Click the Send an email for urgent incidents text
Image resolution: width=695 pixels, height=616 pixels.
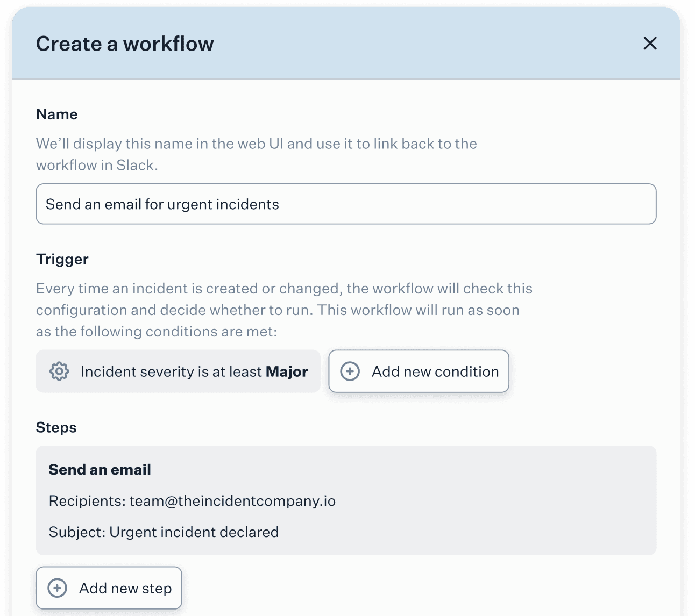[162, 204]
